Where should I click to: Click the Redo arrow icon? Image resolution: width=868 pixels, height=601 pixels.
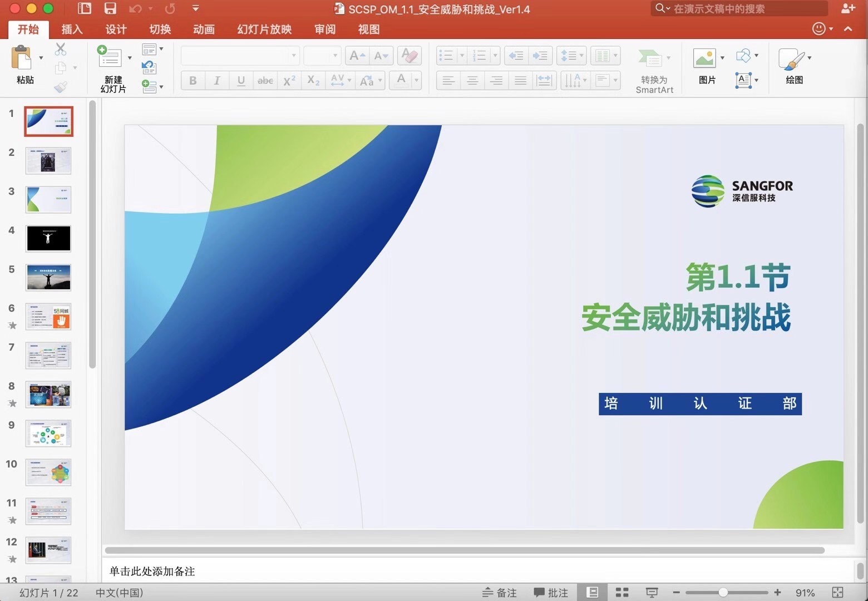[x=170, y=8]
